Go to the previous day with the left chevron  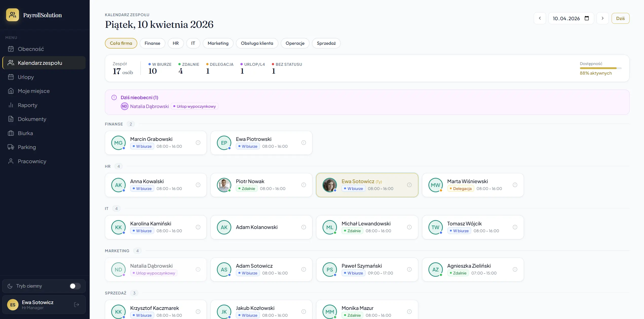tap(540, 18)
